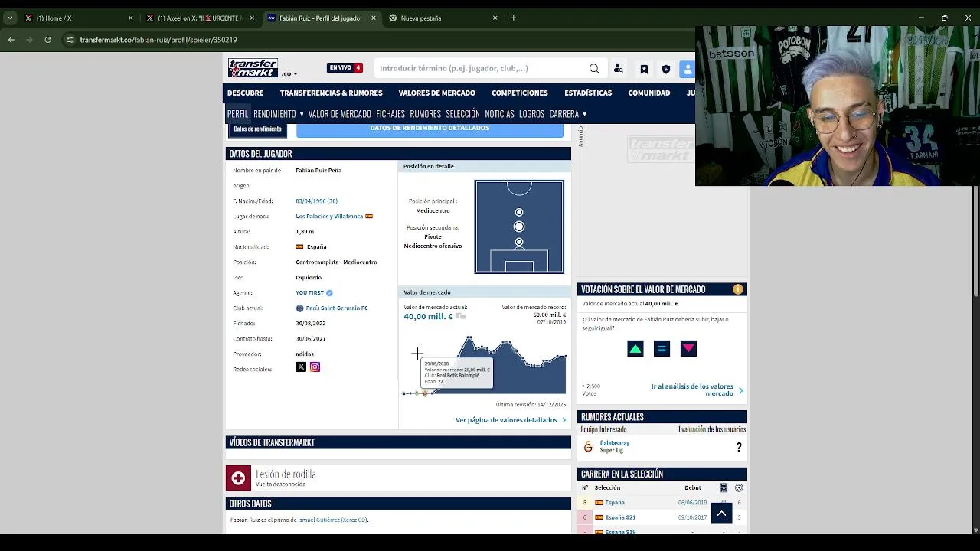Open the EN VIVO live scores badge
The height and width of the screenshot is (551, 980).
tap(345, 67)
